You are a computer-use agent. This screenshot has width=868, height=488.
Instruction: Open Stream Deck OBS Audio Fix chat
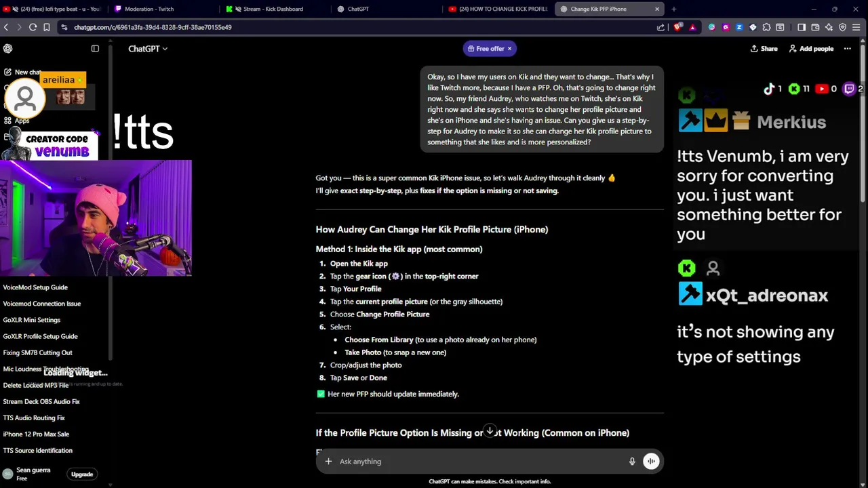[x=41, y=401]
